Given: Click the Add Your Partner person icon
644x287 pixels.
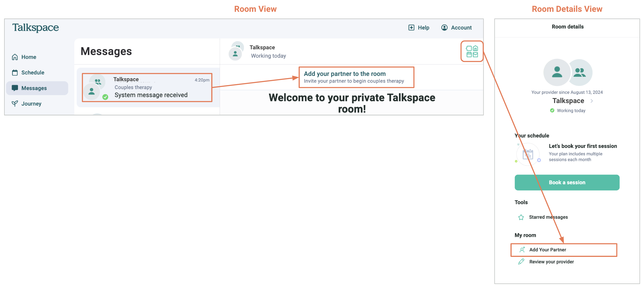Looking at the screenshot, I should [522, 250].
